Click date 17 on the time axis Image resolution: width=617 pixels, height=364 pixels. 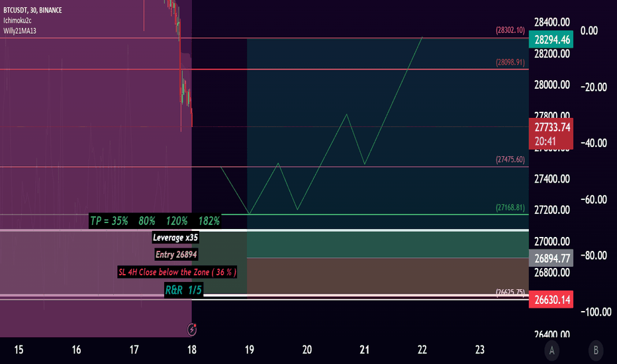pos(134,349)
